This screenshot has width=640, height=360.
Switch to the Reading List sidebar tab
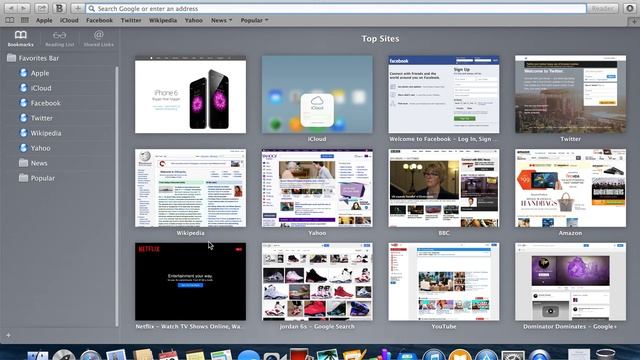click(x=60, y=38)
